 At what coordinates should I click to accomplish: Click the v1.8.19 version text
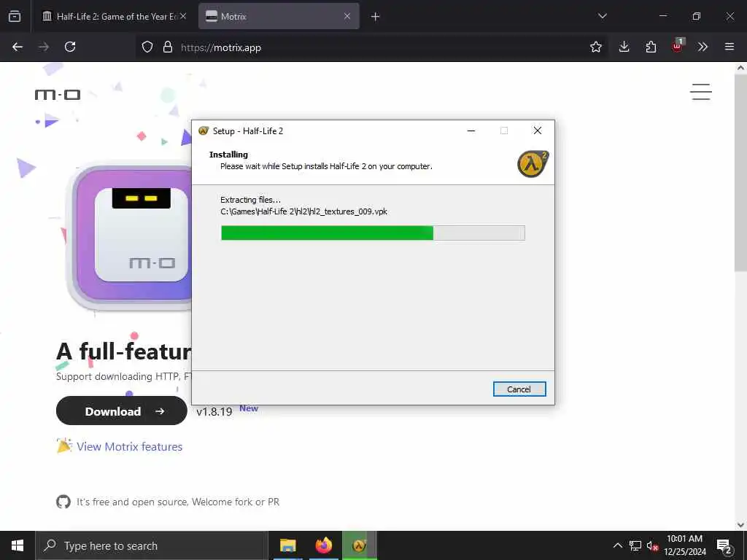click(214, 411)
